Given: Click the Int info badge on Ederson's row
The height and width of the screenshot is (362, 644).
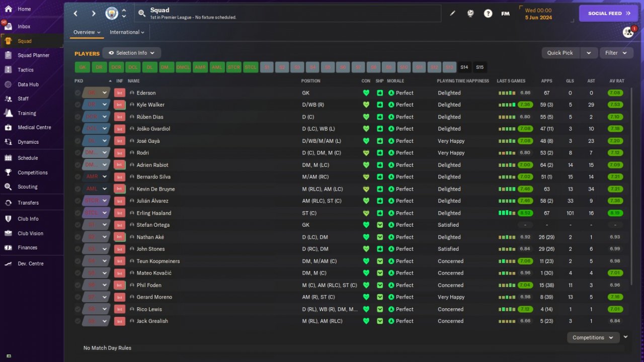Looking at the screenshot, I should coord(120,93).
